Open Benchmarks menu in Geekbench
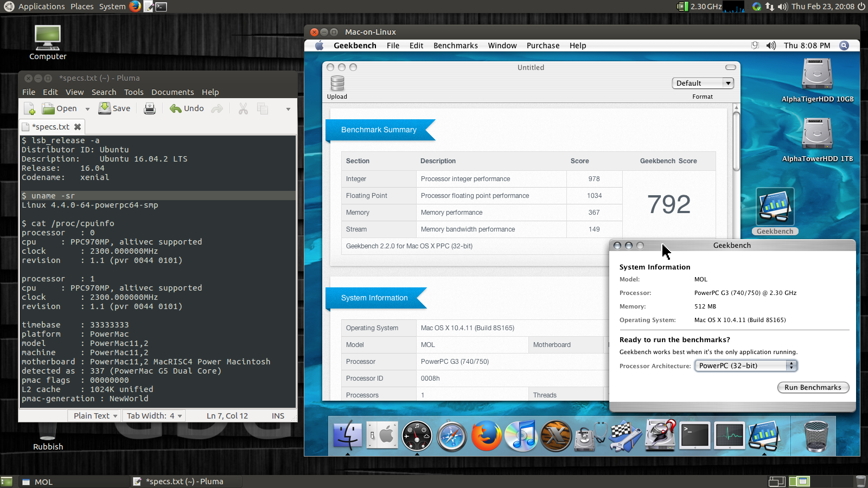 pos(456,46)
